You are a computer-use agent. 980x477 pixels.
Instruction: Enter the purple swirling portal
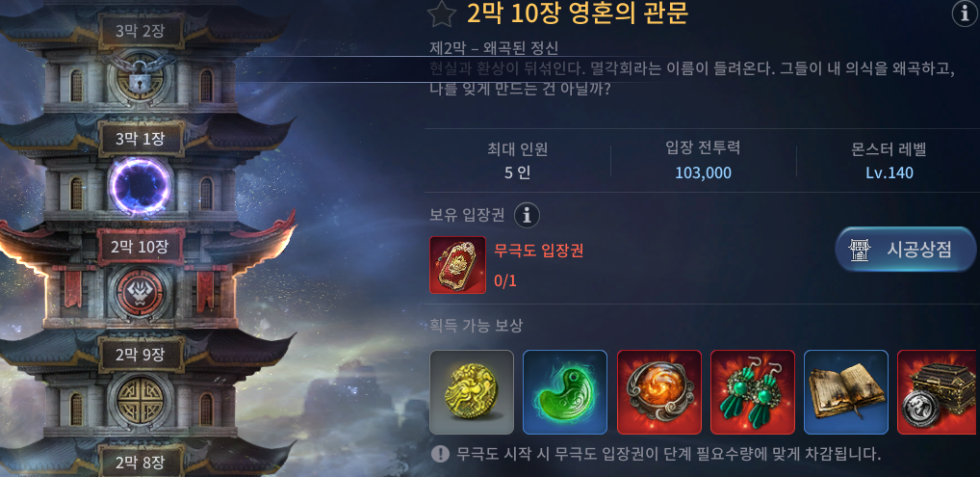(141, 185)
